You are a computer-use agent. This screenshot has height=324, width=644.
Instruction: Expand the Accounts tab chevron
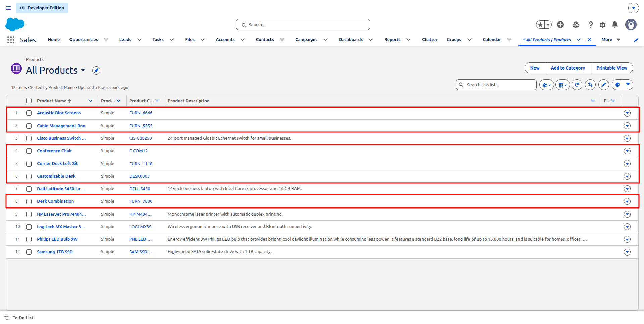(x=243, y=40)
